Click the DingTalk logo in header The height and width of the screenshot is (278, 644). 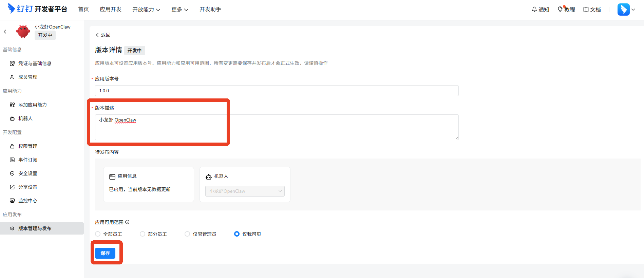coord(12,8)
